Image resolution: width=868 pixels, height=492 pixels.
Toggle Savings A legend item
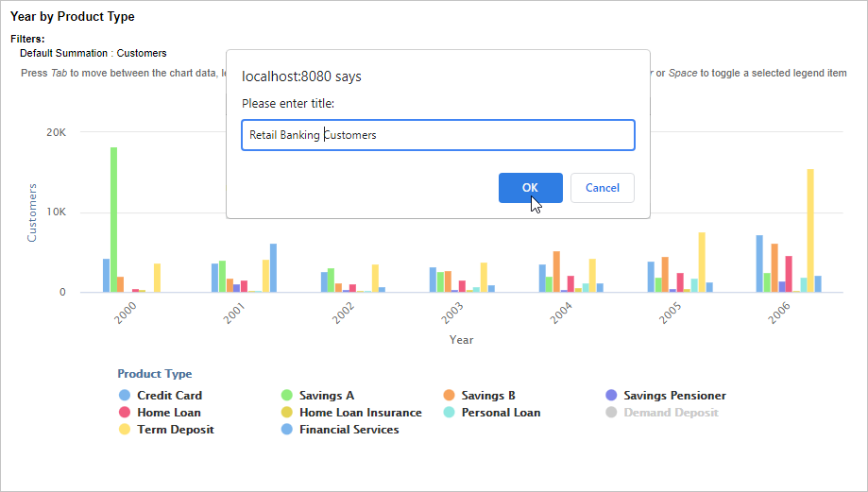pos(326,396)
